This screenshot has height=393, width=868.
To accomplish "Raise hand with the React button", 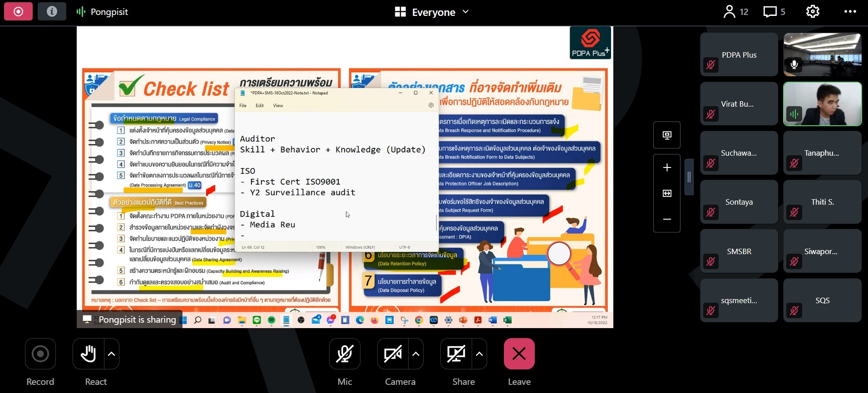I will click(88, 354).
